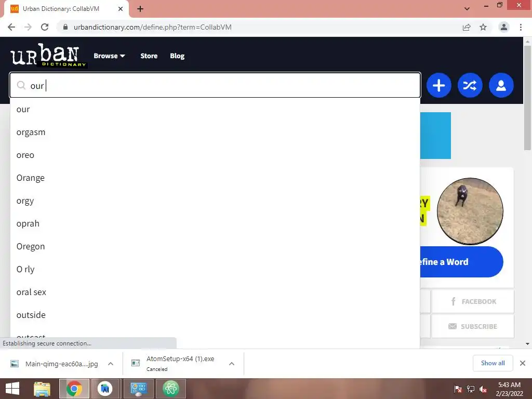Click the scrollbar down arrow
Screen dimensions: 532x399
click(527, 344)
